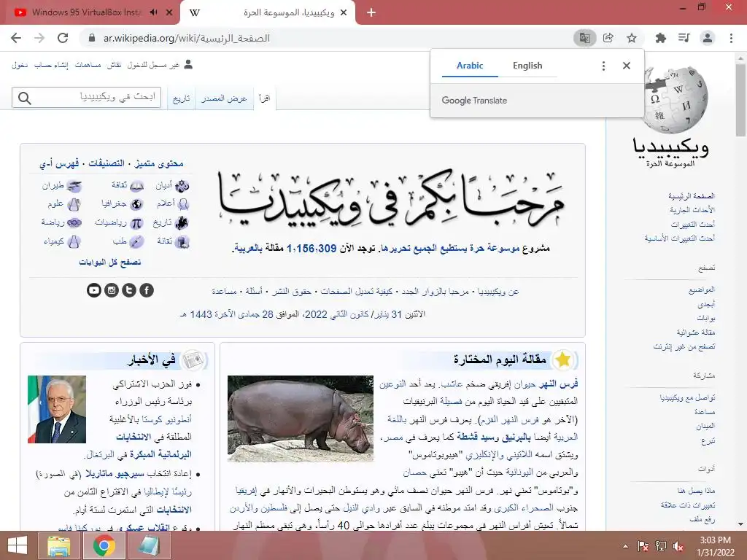Open Chrome's three-dot main menu
This screenshot has width=747, height=560.
(x=731, y=38)
